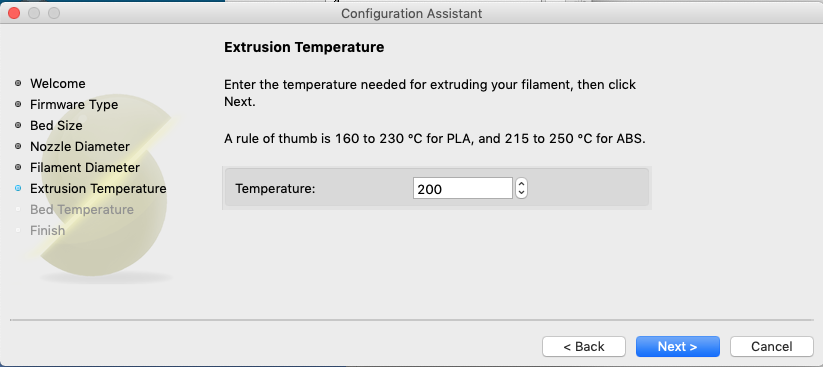Increase temperature with stepper up arrow
Screen dimensions: 823x367
pyautogui.click(x=521, y=183)
